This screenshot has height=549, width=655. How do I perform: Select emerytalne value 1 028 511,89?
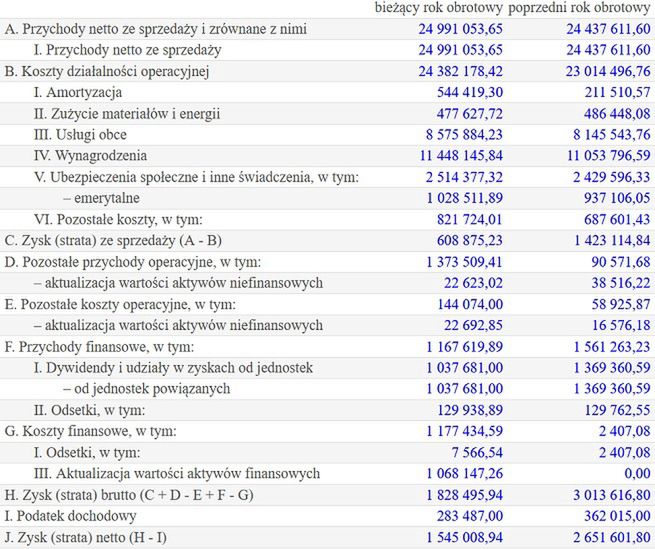point(465,198)
